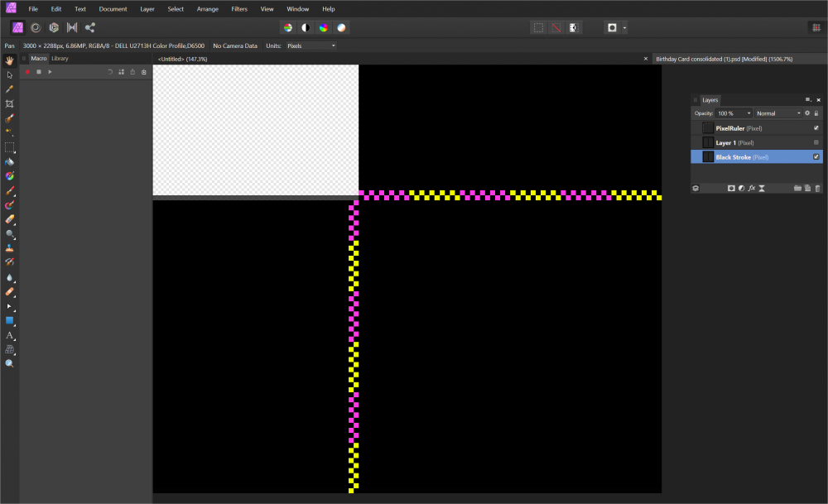Click the Auto White Balance icon
Viewport: 828px width, 504px height.
click(x=342, y=27)
